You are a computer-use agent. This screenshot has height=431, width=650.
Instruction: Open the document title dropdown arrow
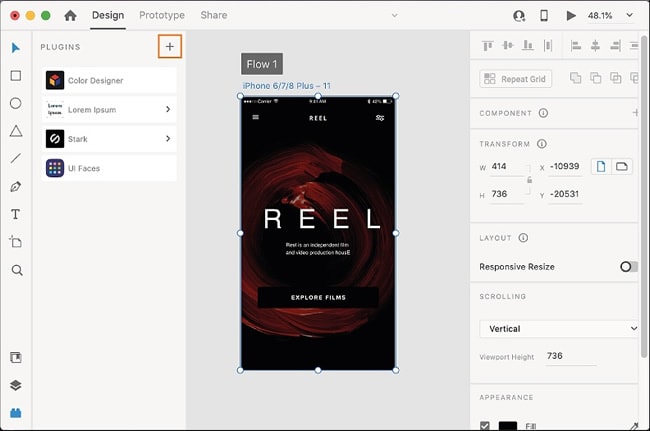[x=395, y=16]
